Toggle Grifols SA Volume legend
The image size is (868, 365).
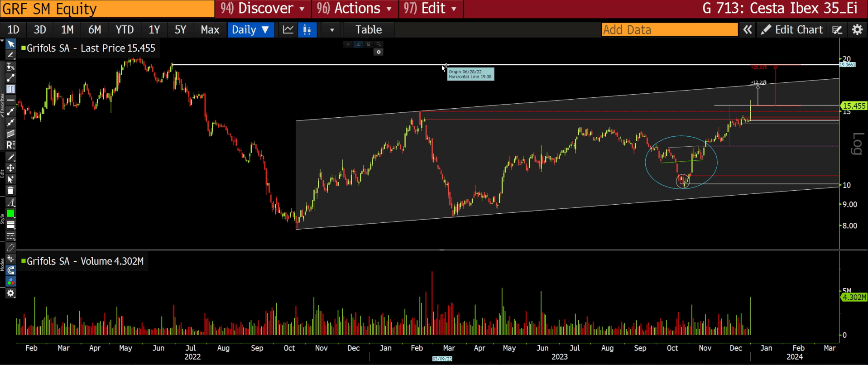click(83, 261)
